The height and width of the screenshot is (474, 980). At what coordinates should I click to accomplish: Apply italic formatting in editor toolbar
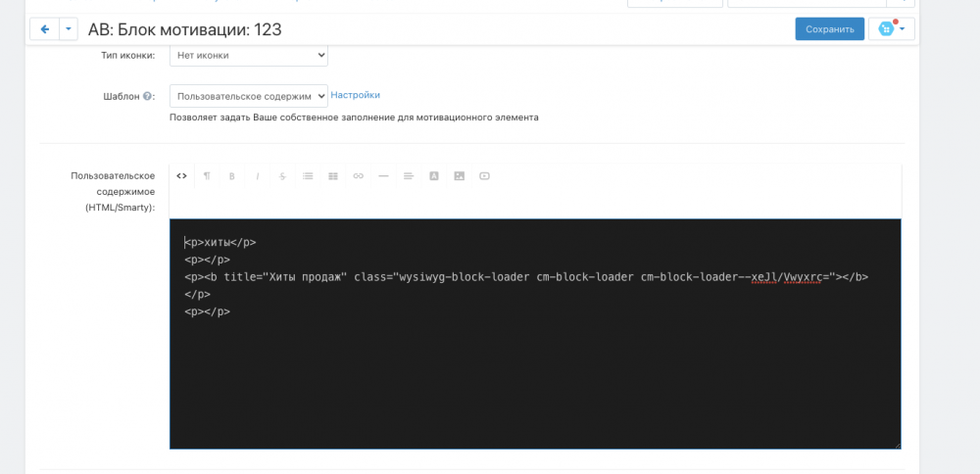[x=258, y=176]
